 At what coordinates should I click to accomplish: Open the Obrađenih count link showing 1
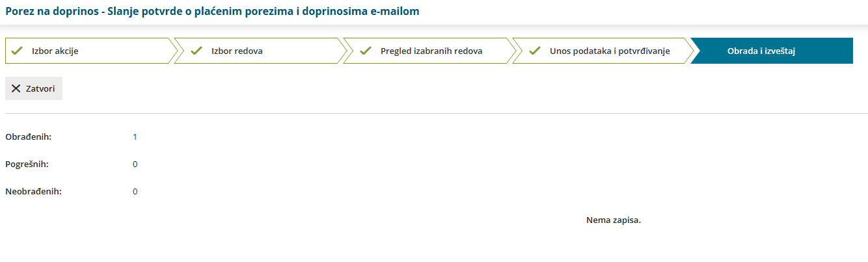point(135,137)
